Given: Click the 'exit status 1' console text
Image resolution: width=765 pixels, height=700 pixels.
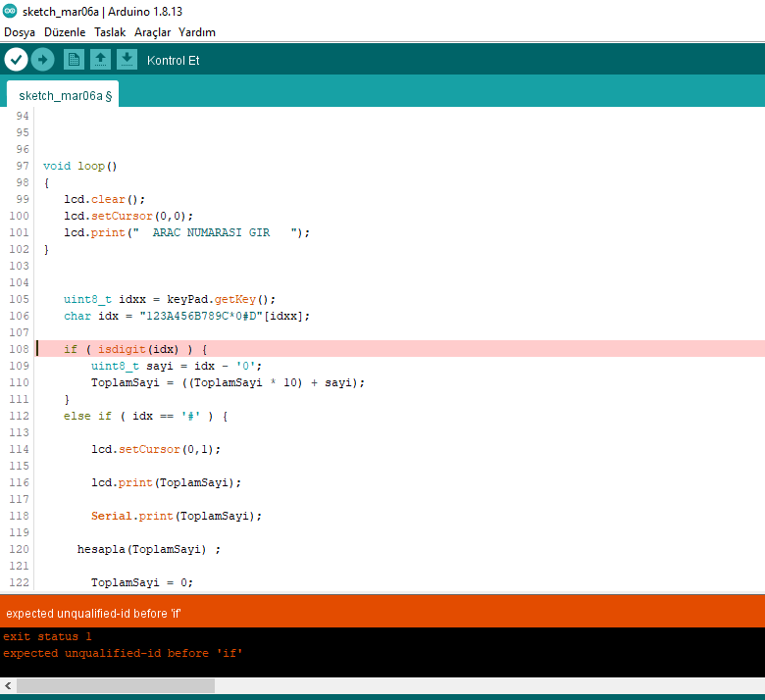Looking at the screenshot, I should [47, 636].
